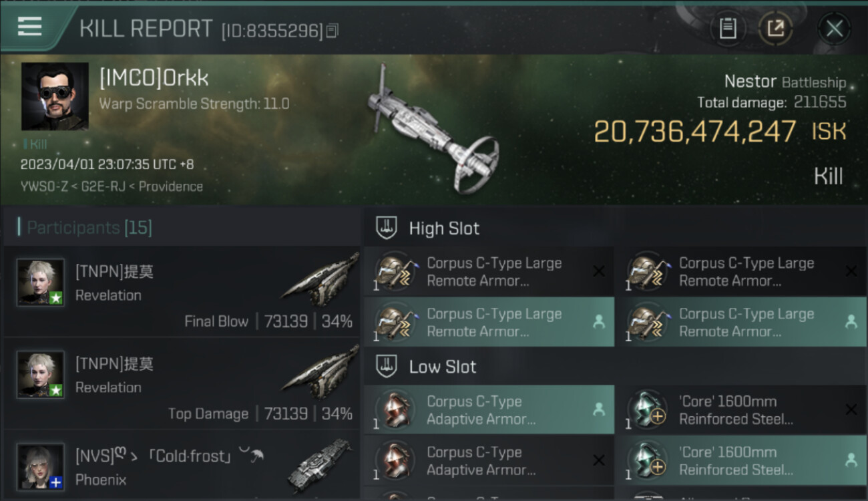Viewport: 868px width, 501px height.
Task: Open the clipboard icon in the header
Action: click(x=728, y=29)
